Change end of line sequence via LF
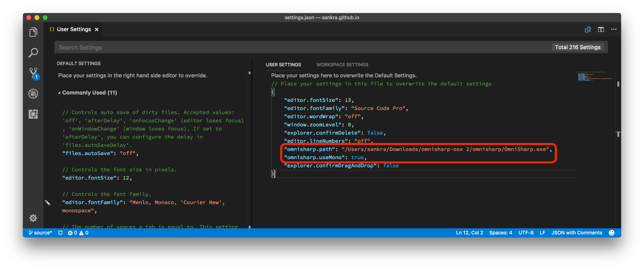The image size is (644, 270). click(x=542, y=233)
